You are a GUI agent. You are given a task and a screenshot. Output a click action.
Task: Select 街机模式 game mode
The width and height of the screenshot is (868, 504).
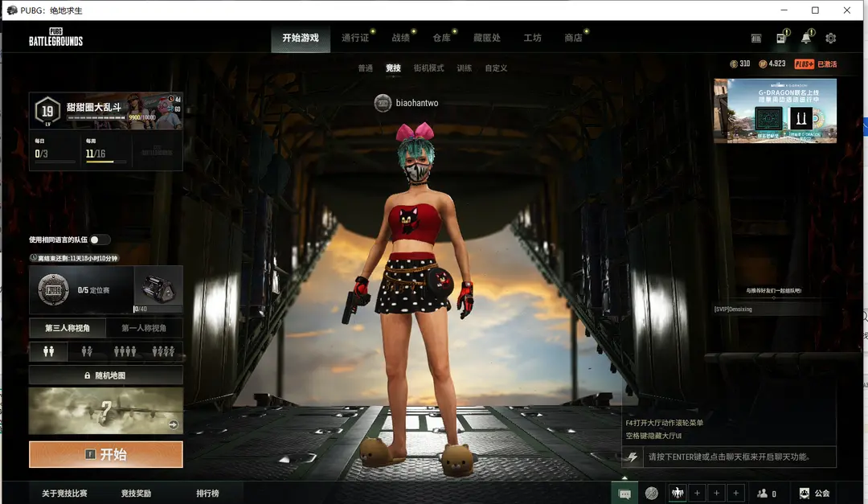click(428, 68)
